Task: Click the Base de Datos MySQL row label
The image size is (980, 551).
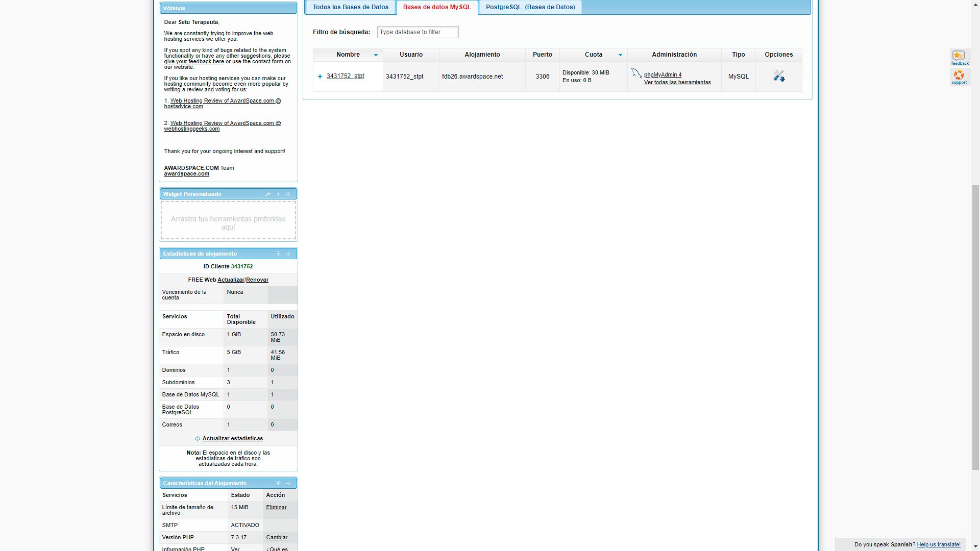Action: 190,394
